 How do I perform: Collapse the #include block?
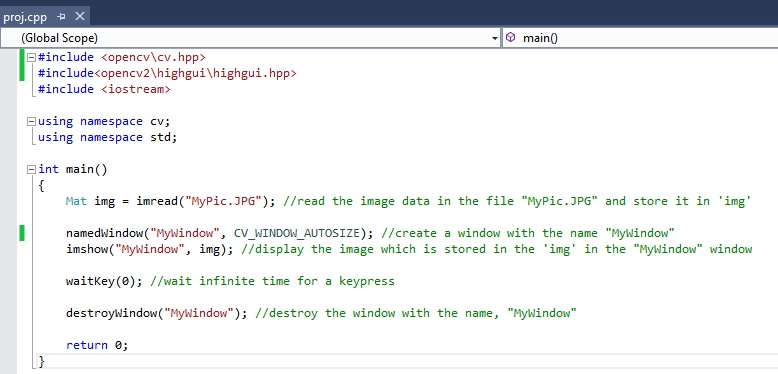click(32, 58)
